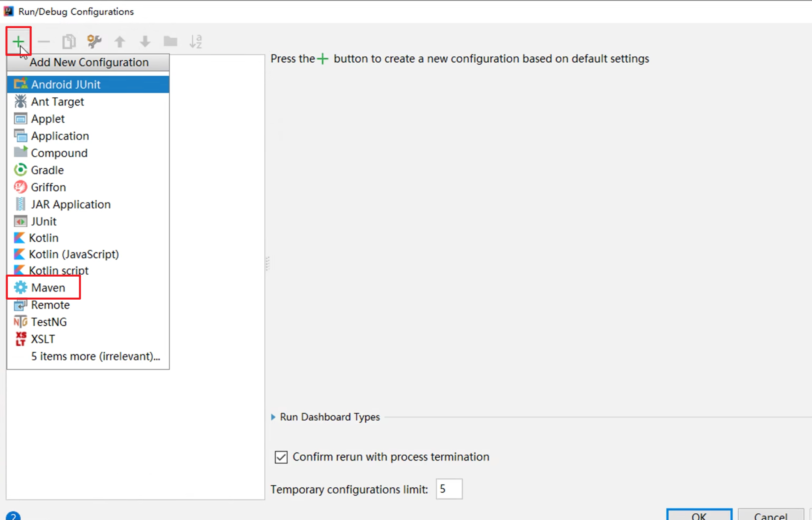Click the minus Remove Configuration icon
The image size is (812, 520).
point(44,41)
